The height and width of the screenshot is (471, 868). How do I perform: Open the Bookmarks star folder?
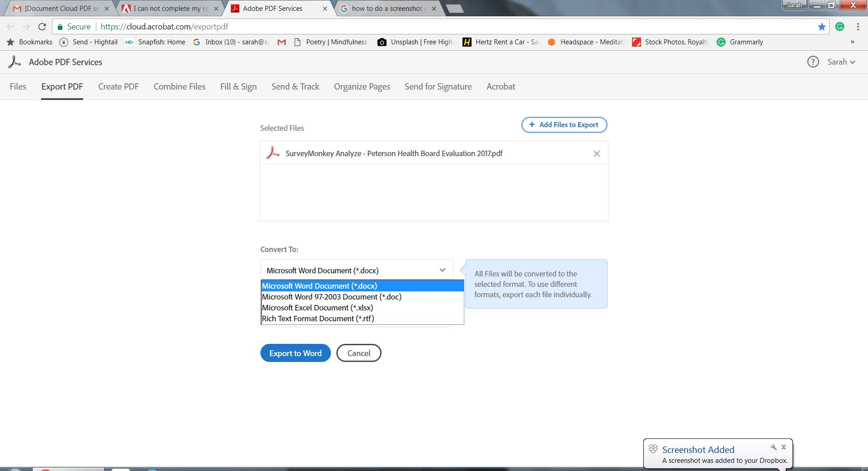tap(30, 42)
